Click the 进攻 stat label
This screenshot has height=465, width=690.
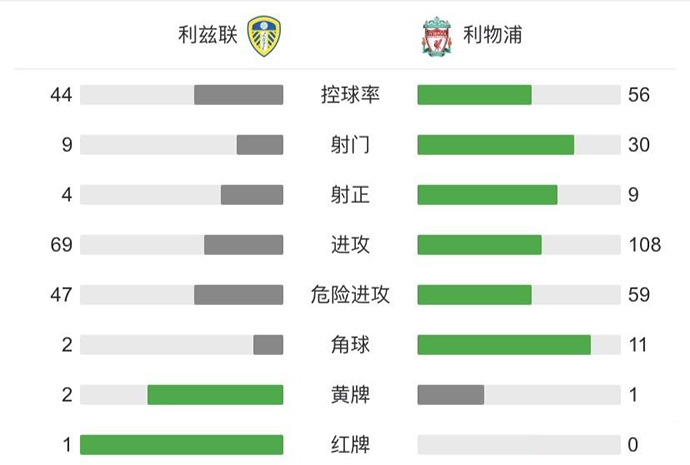click(350, 245)
